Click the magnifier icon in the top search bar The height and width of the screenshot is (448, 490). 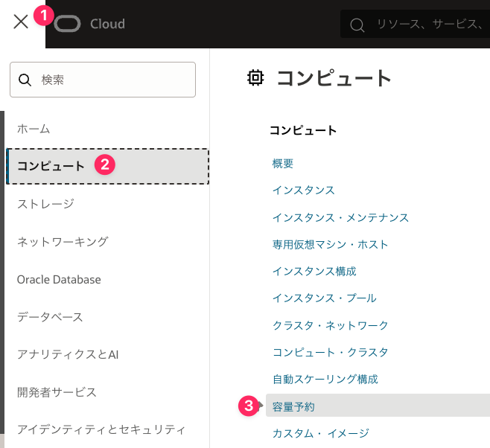pyautogui.click(x=357, y=25)
